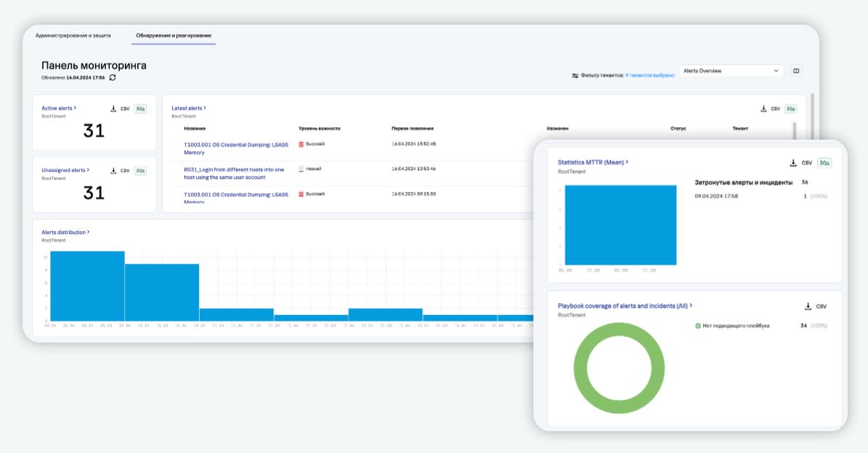The height and width of the screenshot is (453, 868).
Task: Open Statistics MTTR (Mean) link
Action: tap(593, 162)
